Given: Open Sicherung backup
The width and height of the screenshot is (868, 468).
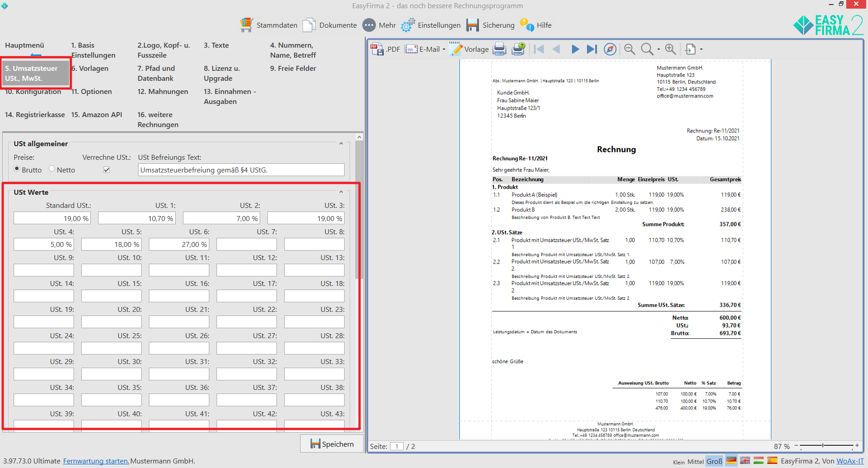Looking at the screenshot, I should (x=491, y=25).
